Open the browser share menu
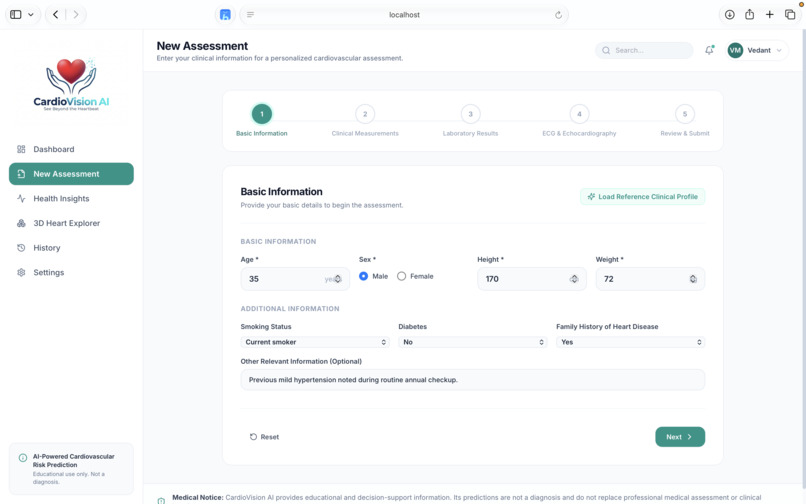Screen dimensions: 806x504 point(749,14)
